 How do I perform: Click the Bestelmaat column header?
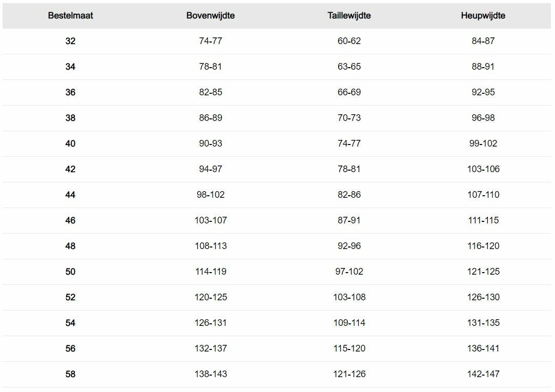(70, 15)
